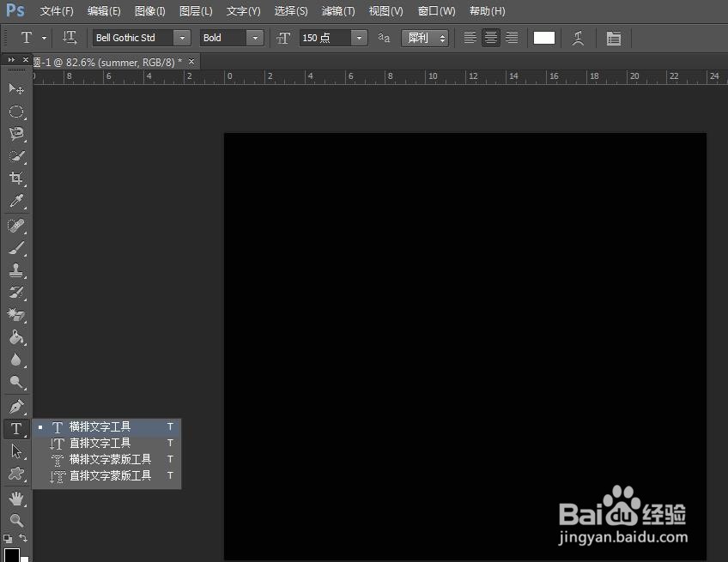Choose 直排文字工具 from flyout
The height and width of the screenshot is (562, 728).
(106, 444)
